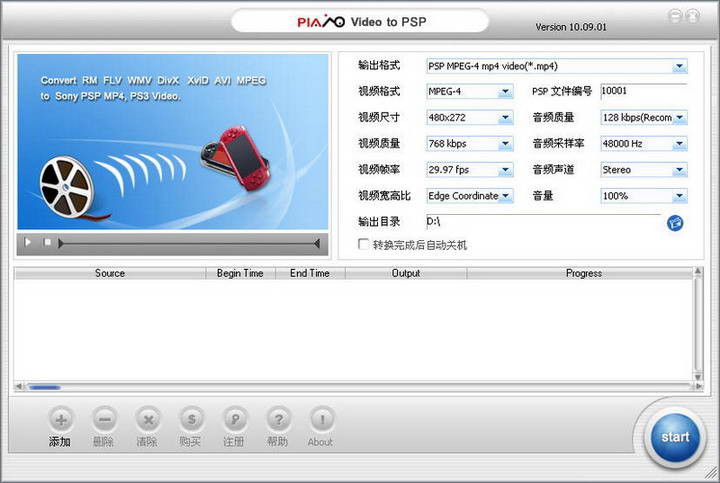720x483 pixels.
Task: Open the 视频格式 MPEG-4 dropdown
Action: click(x=470, y=92)
